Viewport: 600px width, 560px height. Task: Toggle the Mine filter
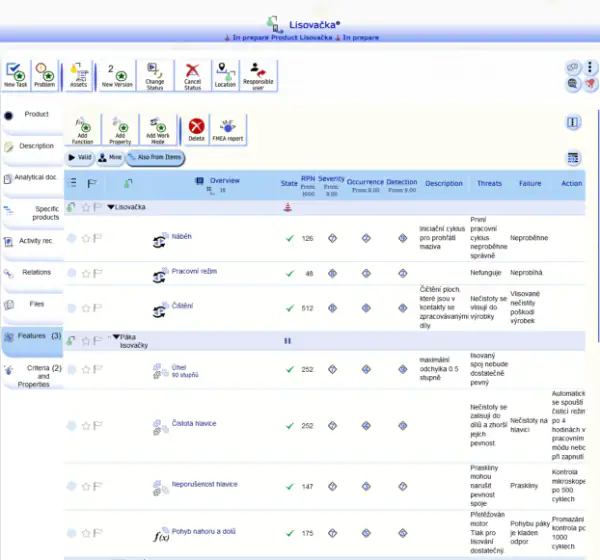[x=109, y=158]
